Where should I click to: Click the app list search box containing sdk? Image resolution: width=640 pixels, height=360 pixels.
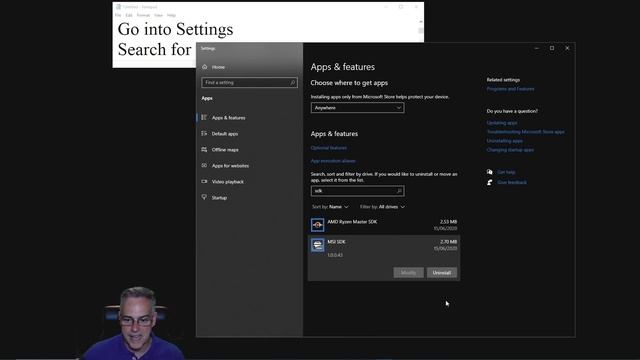tap(358, 191)
